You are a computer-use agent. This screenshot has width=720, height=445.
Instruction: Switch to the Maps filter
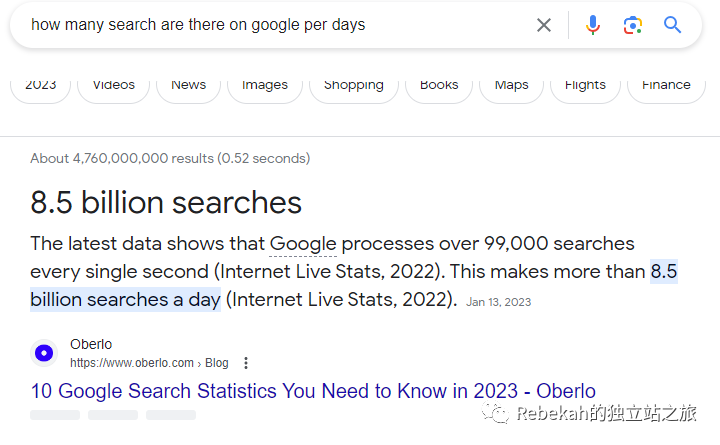[x=511, y=86]
